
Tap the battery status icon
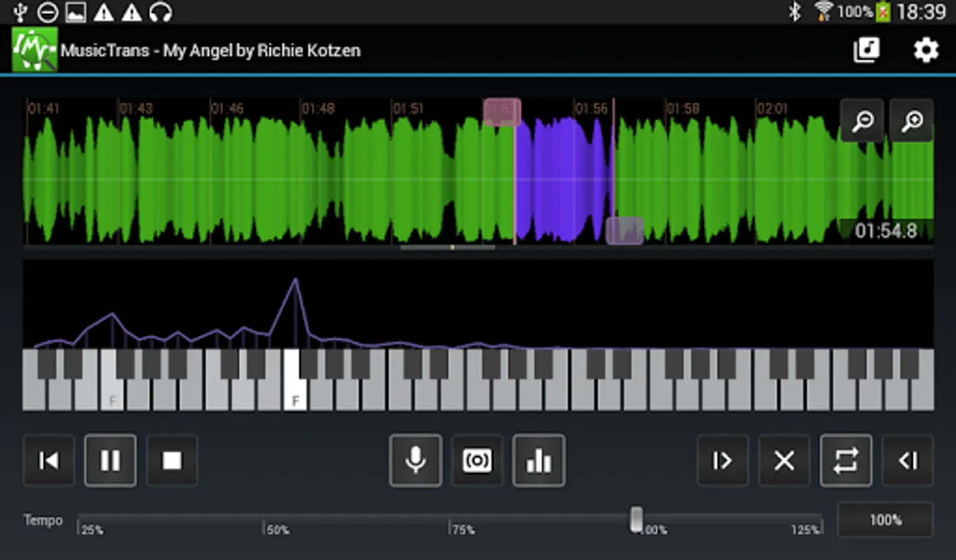883,12
